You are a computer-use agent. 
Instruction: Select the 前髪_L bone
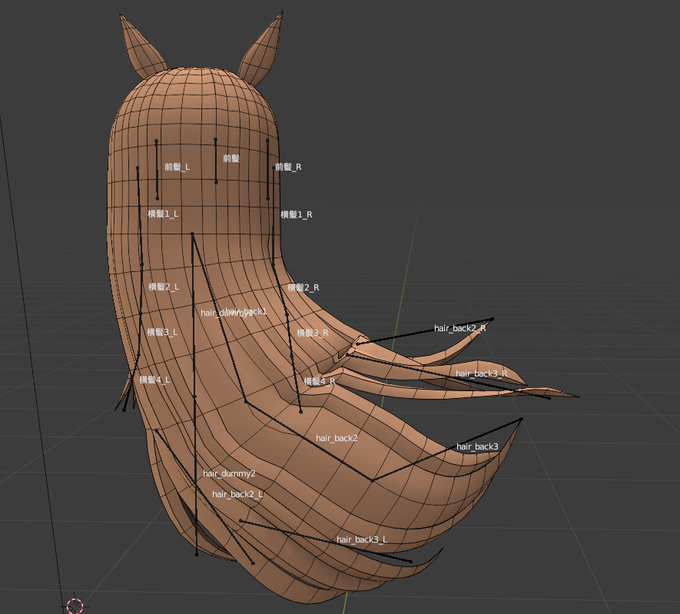[177, 167]
